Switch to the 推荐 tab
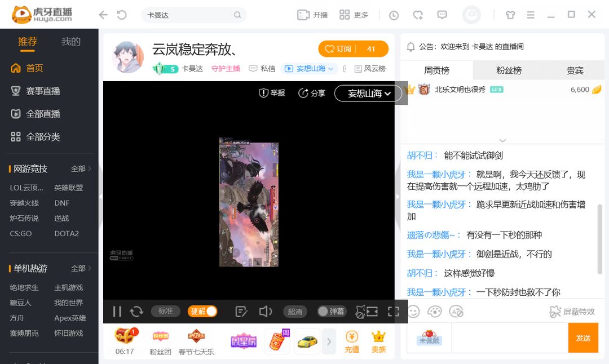Screen dimensions: 609x364 coord(28,42)
